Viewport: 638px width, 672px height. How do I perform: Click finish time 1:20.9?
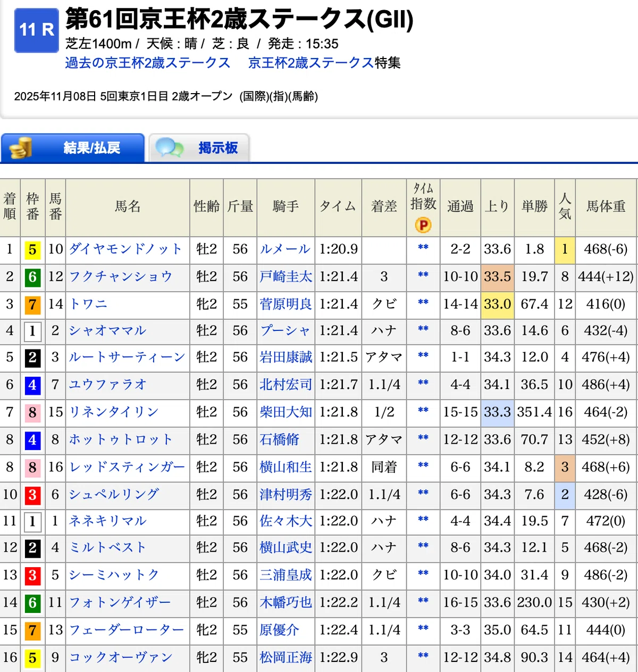click(338, 250)
